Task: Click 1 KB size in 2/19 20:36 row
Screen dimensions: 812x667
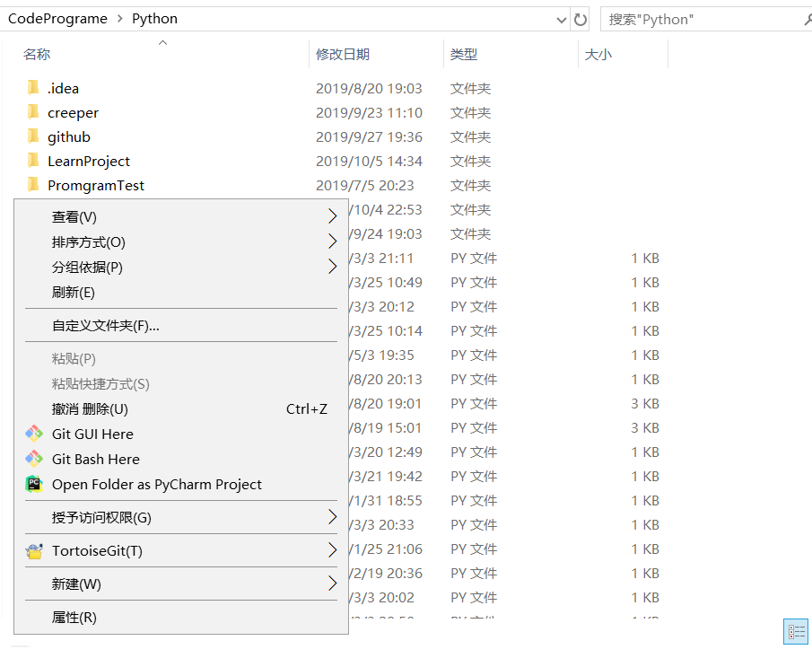Action: coord(645,574)
